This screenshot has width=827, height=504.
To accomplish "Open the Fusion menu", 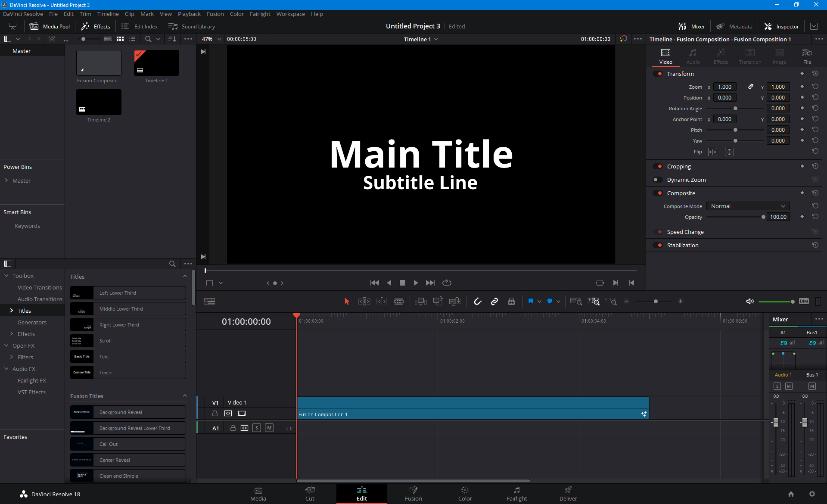I will [215, 14].
